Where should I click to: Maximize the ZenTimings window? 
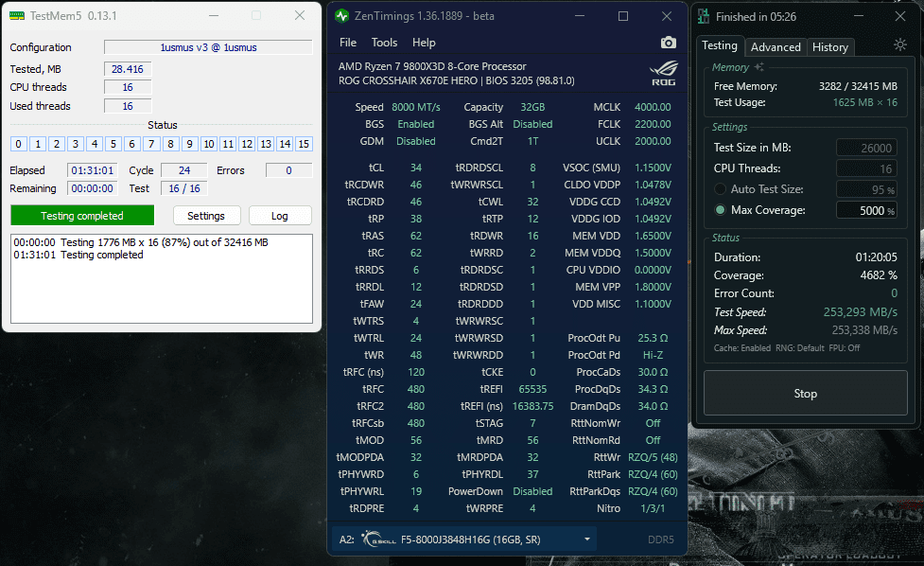tap(623, 16)
